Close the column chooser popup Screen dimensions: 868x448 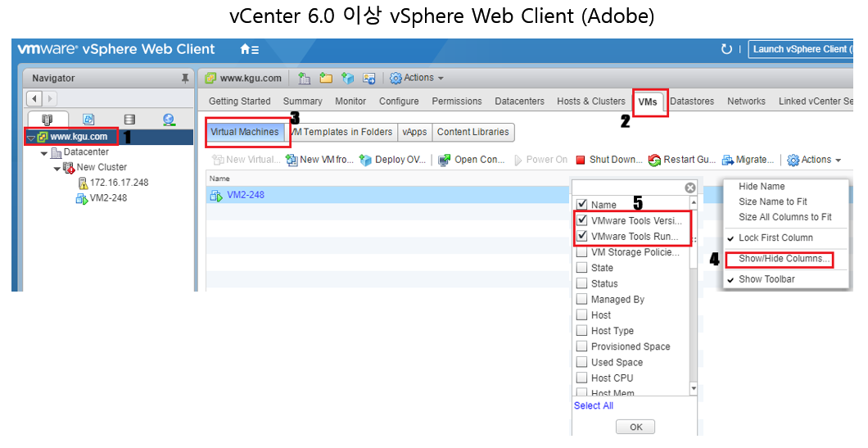coord(689,188)
